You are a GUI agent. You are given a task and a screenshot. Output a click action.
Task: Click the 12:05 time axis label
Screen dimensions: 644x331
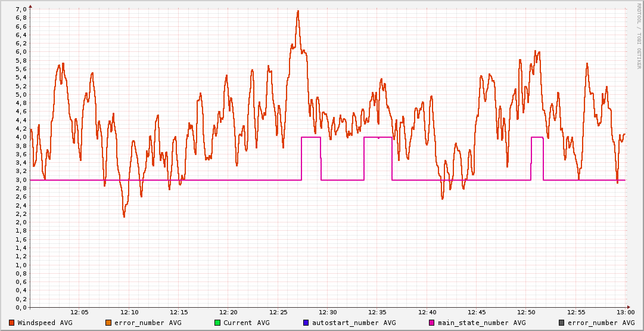(x=79, y=312)
